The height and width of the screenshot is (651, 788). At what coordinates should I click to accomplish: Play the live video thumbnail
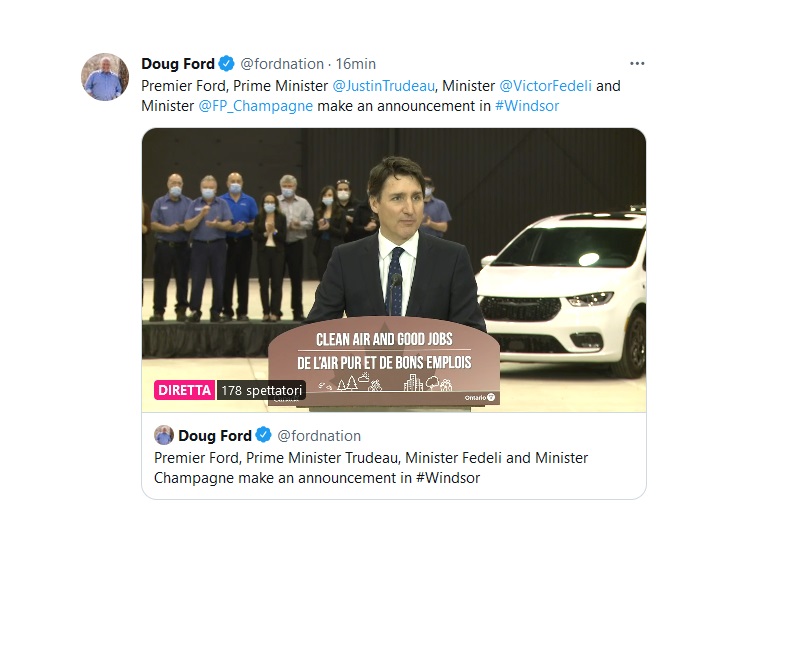coord(394,270)
